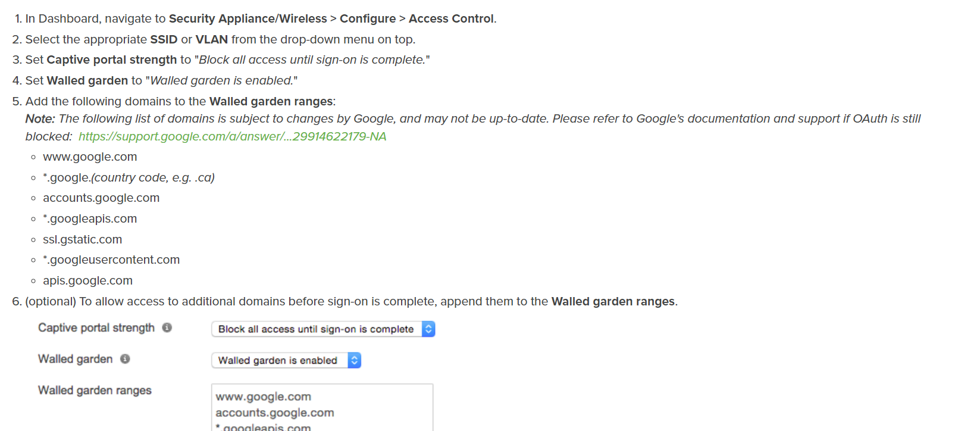Click the down arrow on Walled garden stepper

pyautogui.click(x=355, y=363)
